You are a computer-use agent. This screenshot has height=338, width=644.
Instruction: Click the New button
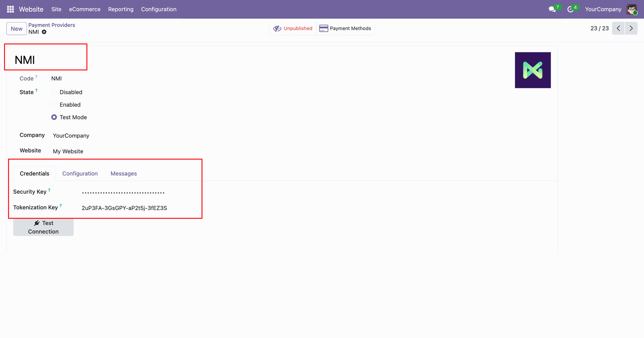click(16, 29)
